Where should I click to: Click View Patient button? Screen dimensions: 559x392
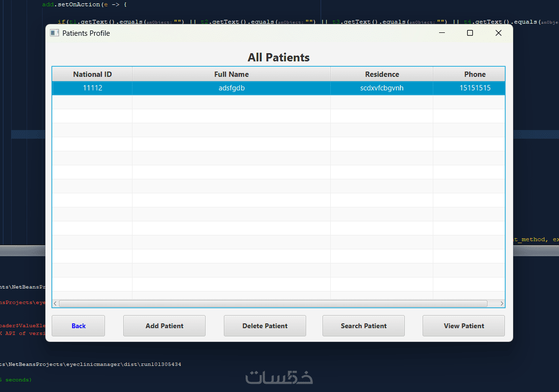[x=464, y=326]
